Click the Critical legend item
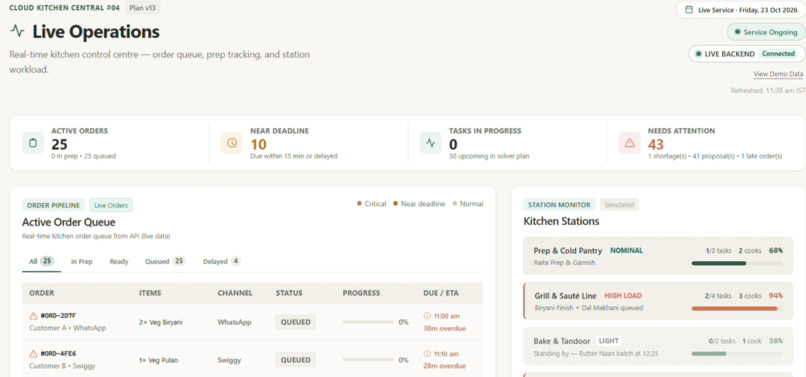The width and height of the screenshot is (806, 377). pyautogui.click(x=371, y=204)
